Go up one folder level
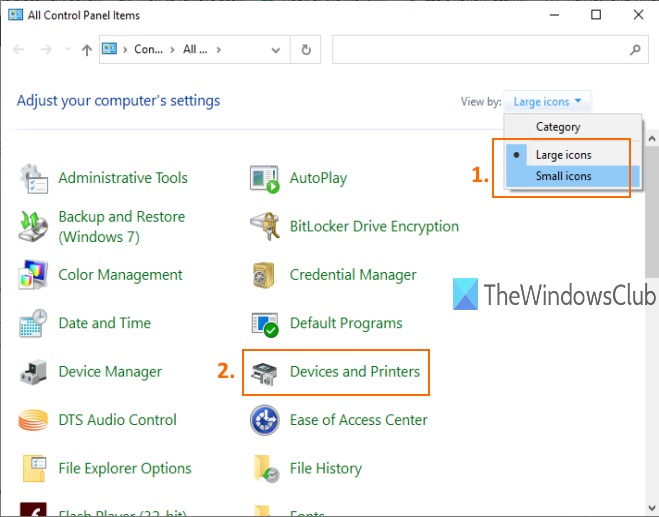The height and width of the screenshot is (517, 659). coord(87,49)
